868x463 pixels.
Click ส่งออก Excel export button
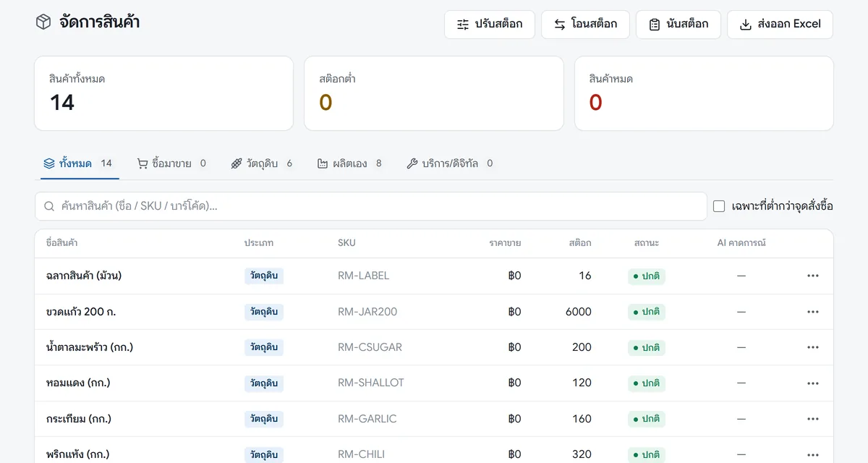(780, 25)
